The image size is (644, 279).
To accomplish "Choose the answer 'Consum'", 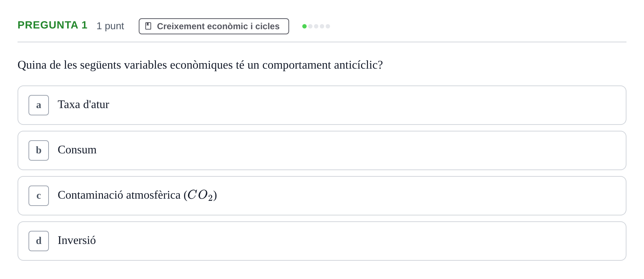I will pos(77,150).
